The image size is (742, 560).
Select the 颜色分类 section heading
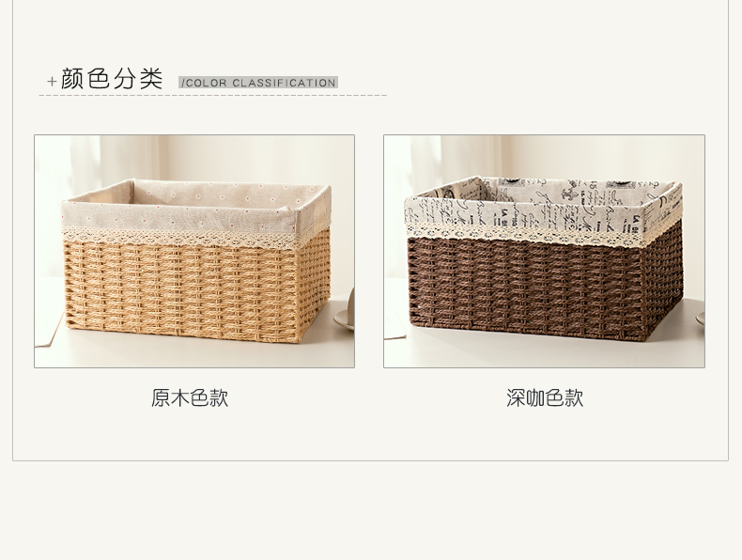[112, 79]
